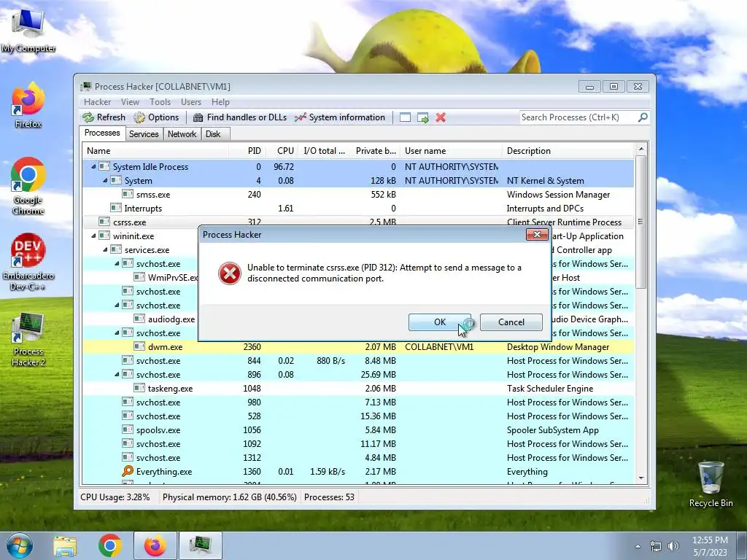Open My Computer desktop icon
Screen dimensions: 747x560
(28, 31)
